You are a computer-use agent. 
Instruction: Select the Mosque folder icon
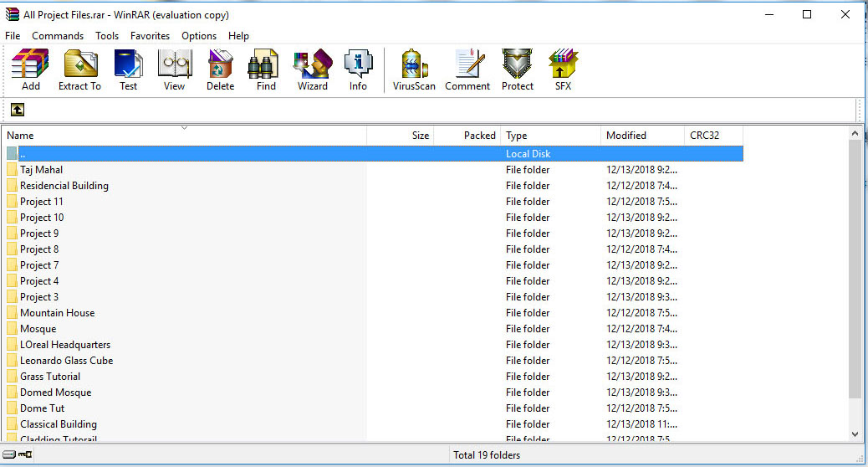(x=12, y=329)
